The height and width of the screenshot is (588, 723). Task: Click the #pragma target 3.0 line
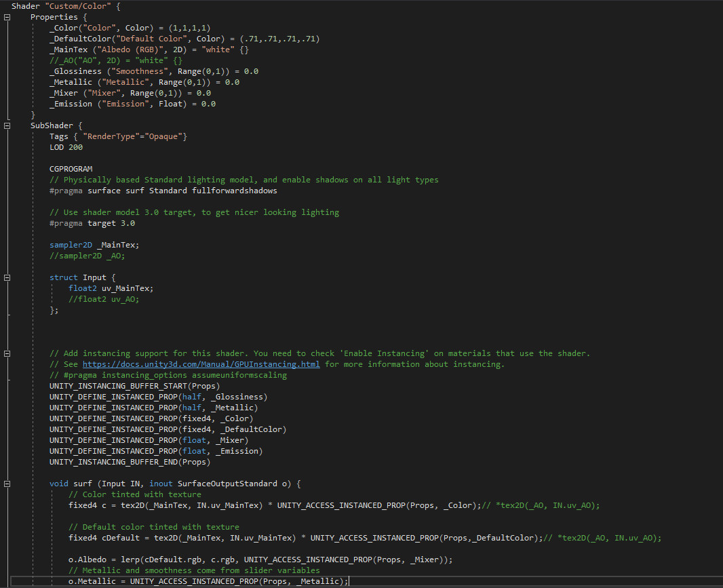tap(92, 223)
